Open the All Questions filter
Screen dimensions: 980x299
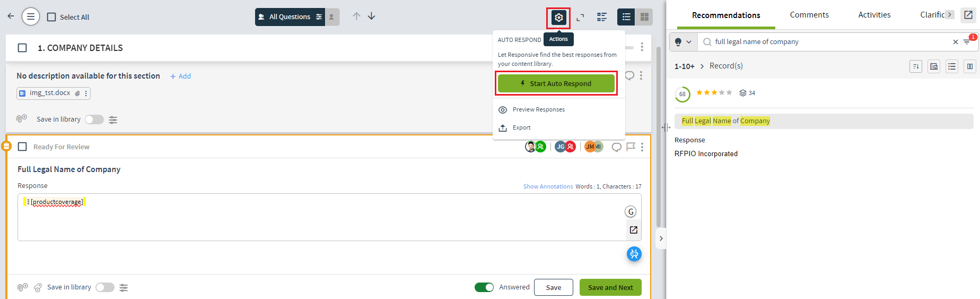tap(290, 17)
